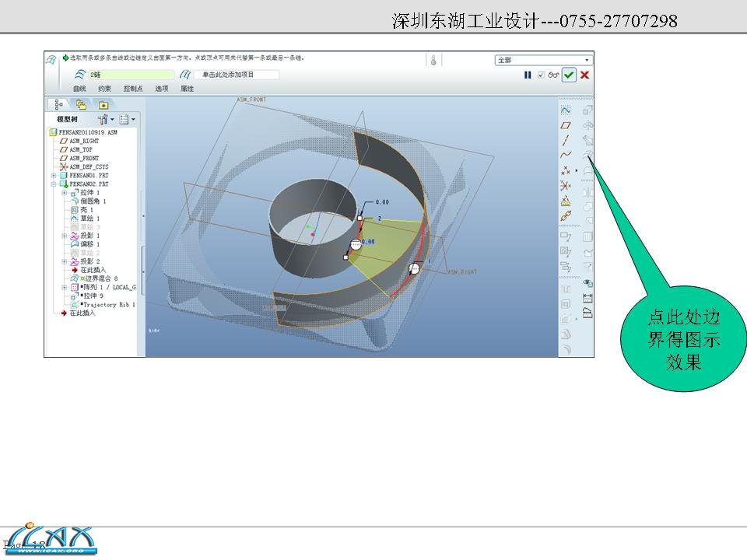The image size is (747, 560).
Task: Toggle the preview checkbox beside the glasses icon
Action: click(x=541, y=75)
